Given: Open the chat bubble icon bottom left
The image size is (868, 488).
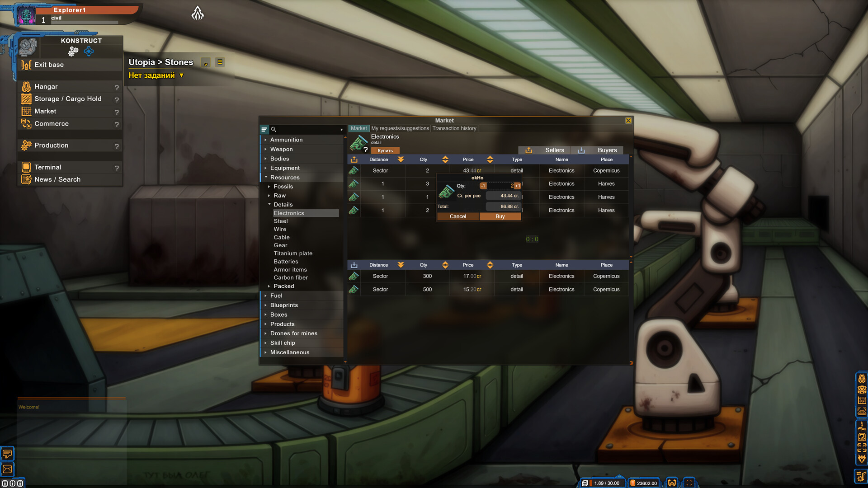Looking at the screenshot, I should click(8, 453).
